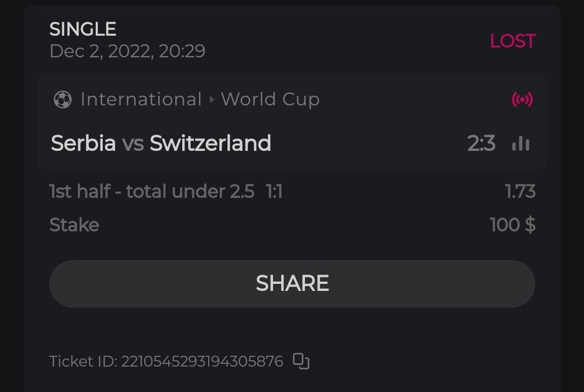Open the live broadcast icon

tap(522, 99)
